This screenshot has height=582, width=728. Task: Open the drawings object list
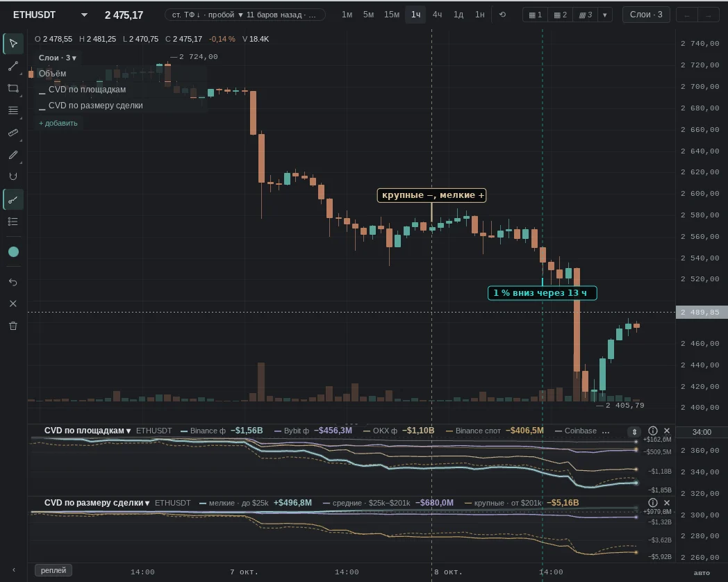click(x=13, y=222)
